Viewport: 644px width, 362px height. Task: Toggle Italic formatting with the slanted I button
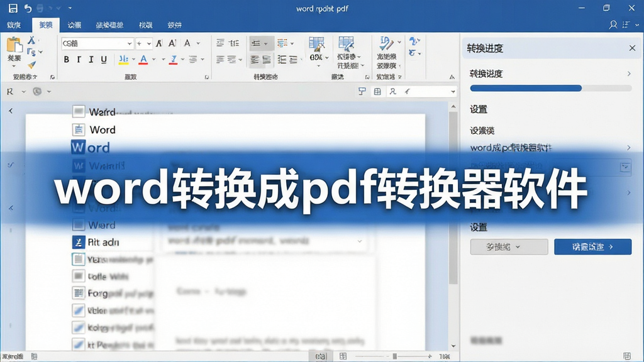click(91, 60)
